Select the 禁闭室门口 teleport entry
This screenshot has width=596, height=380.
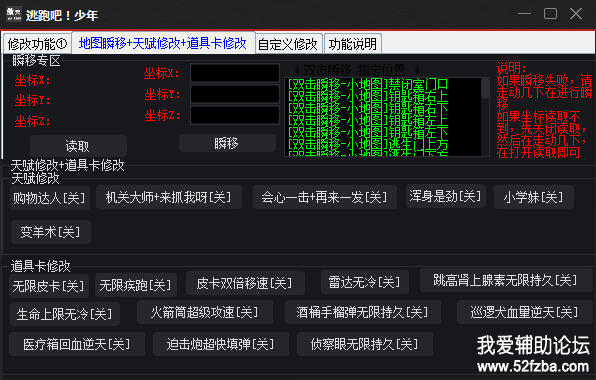tap(368, 84)
